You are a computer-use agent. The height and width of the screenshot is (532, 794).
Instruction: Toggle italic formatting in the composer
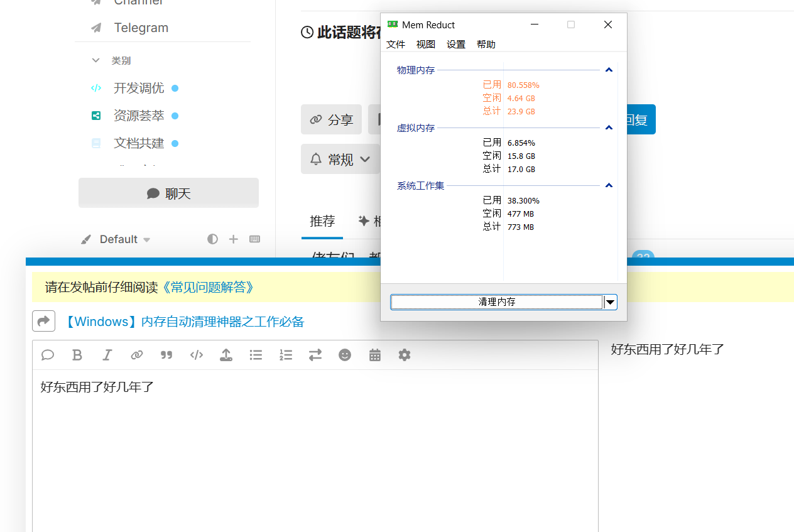107,355
